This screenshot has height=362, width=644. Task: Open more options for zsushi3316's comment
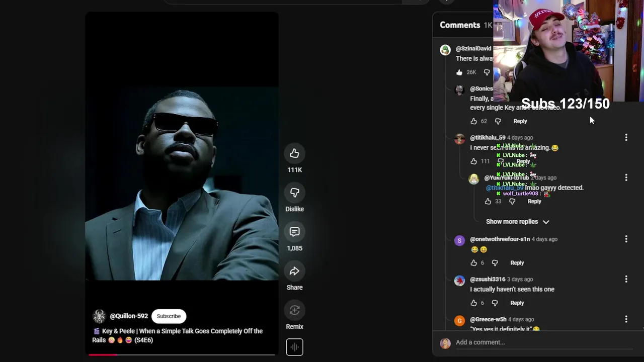[x=626, y=279]
